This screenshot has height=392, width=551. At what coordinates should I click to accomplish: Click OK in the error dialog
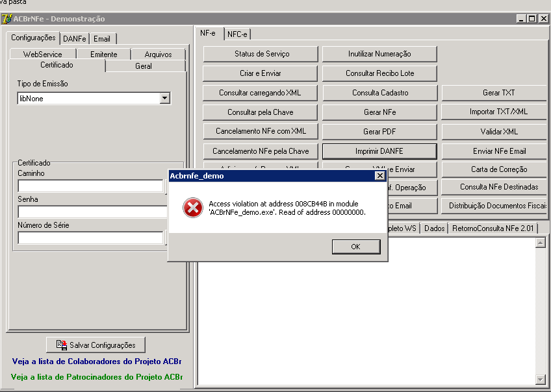pos(356,247)
